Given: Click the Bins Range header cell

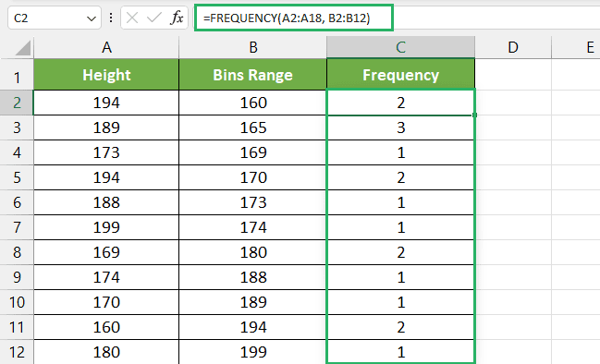Looking at the screenshot, I should tap(253, 75).
